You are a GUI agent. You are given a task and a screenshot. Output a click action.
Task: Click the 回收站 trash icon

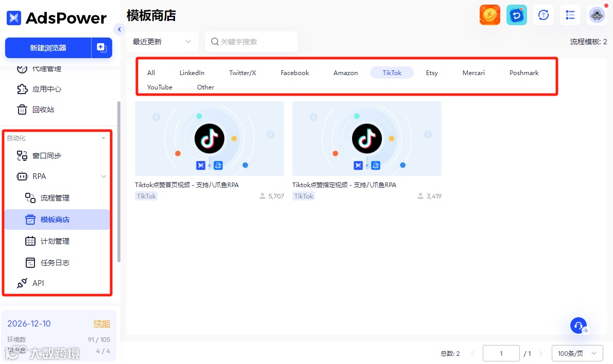coord(22,110)
